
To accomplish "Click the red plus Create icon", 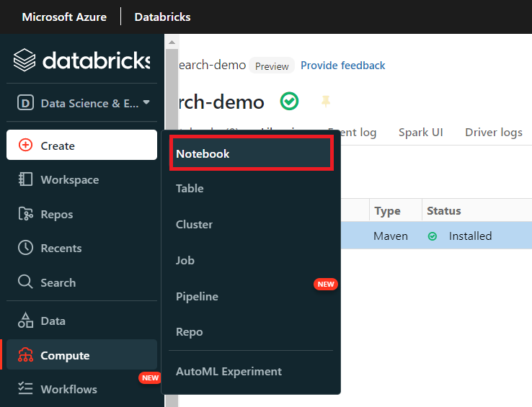I will (x=25, y=146).
